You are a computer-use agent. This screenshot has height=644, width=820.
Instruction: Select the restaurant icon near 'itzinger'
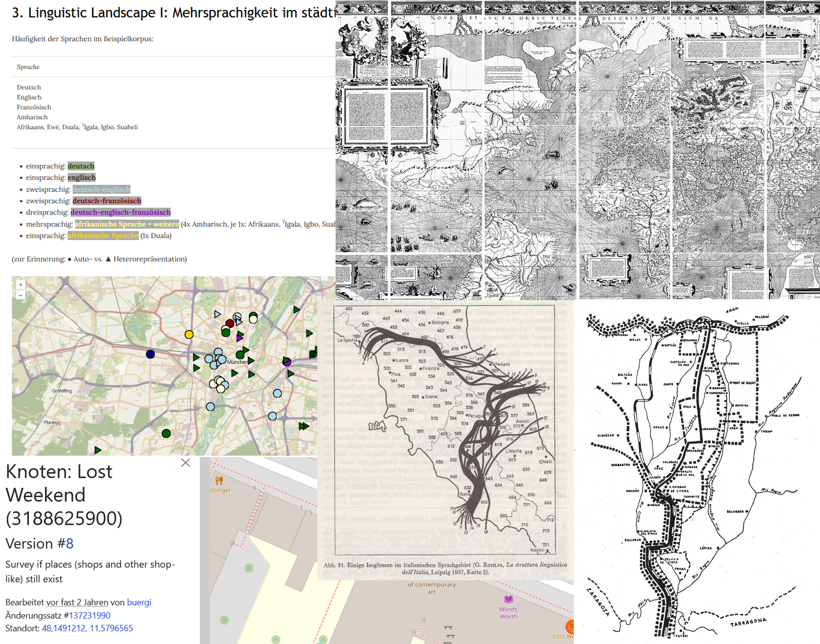pos(219,480)
